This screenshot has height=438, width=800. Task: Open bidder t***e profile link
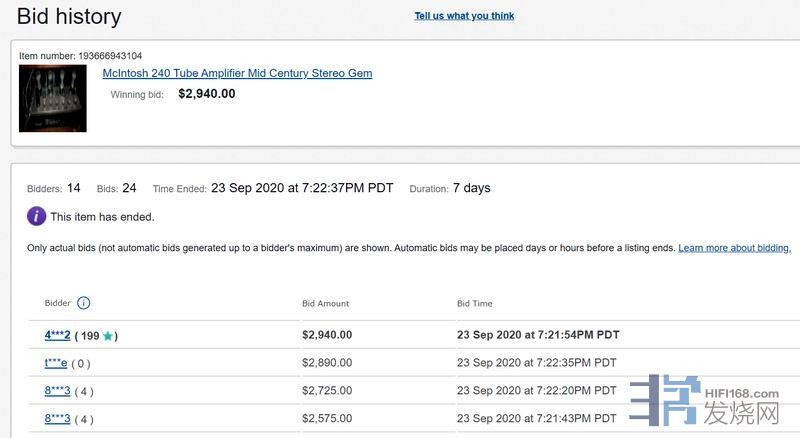point(56,363)
